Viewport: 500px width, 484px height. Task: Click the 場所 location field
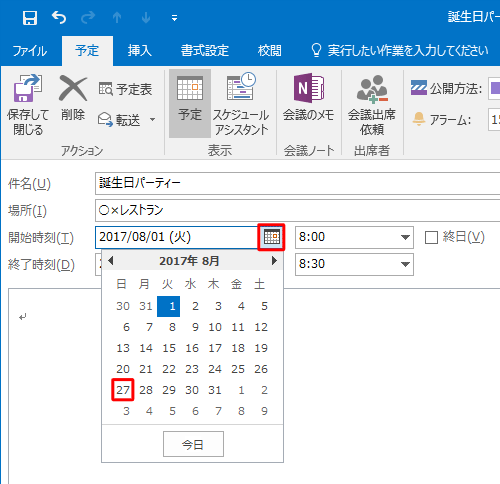click(297, 210)
